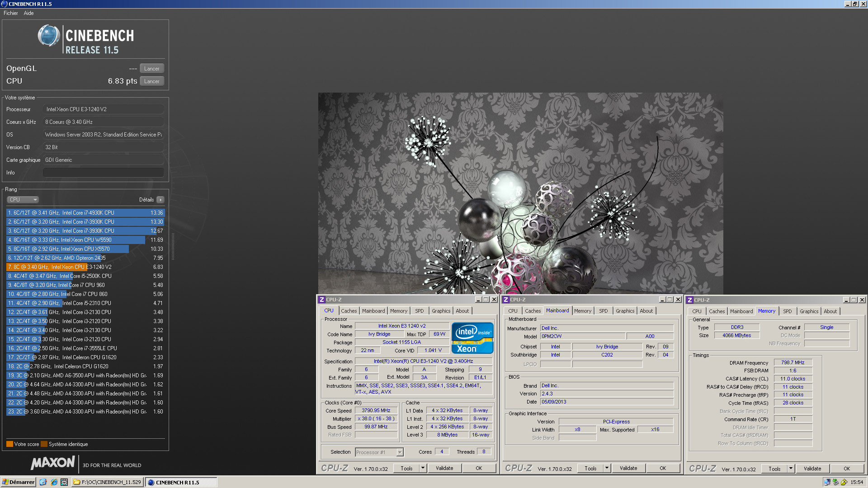
Task: Open About tab in middle CPU-Z window
Action: click(x=646, y=311)
